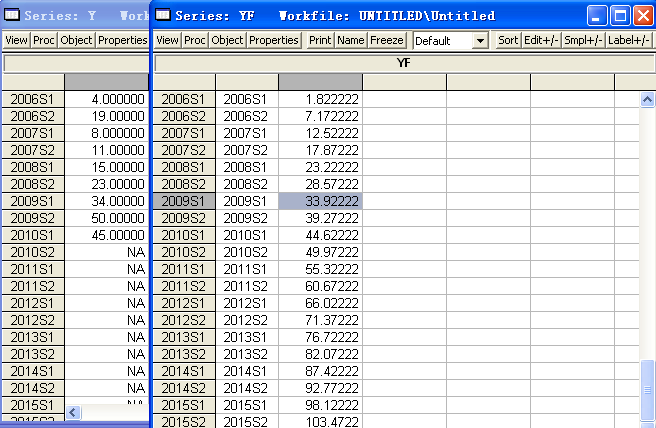This screenshot has height=428, width=656.
Task: Select YF value 87.42222
Action: pyautogui.click(x=320, y=372)
